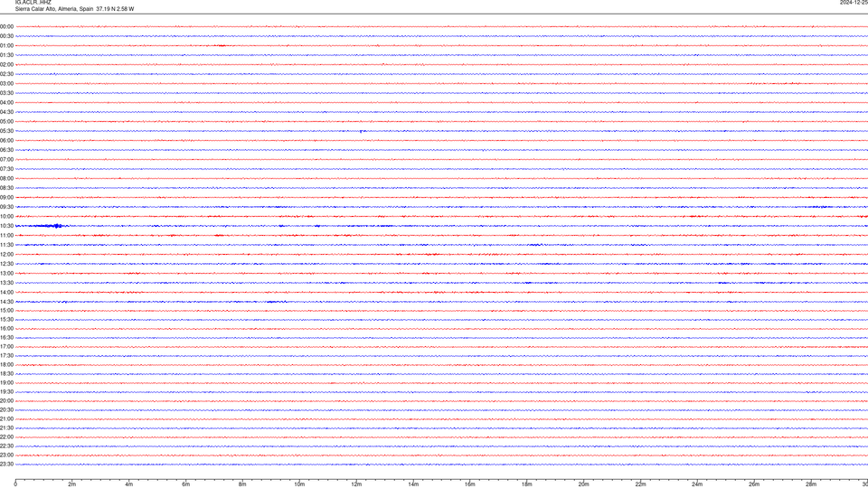The image size is (868, 488).
Task: Click the '10m' axis tick label
Action: coord(299,484)
